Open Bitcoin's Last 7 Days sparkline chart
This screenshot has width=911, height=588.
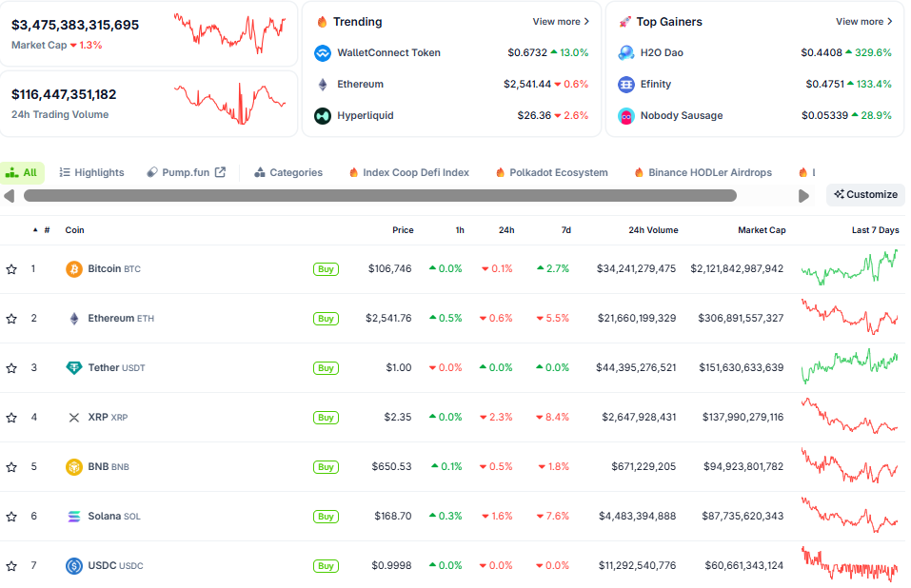(849, 268)
